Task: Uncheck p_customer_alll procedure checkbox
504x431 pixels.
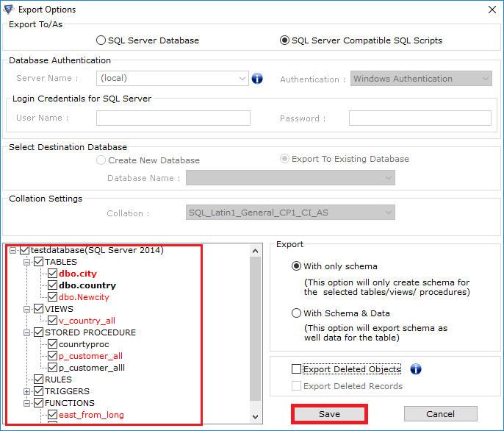Action: point(53,368)
